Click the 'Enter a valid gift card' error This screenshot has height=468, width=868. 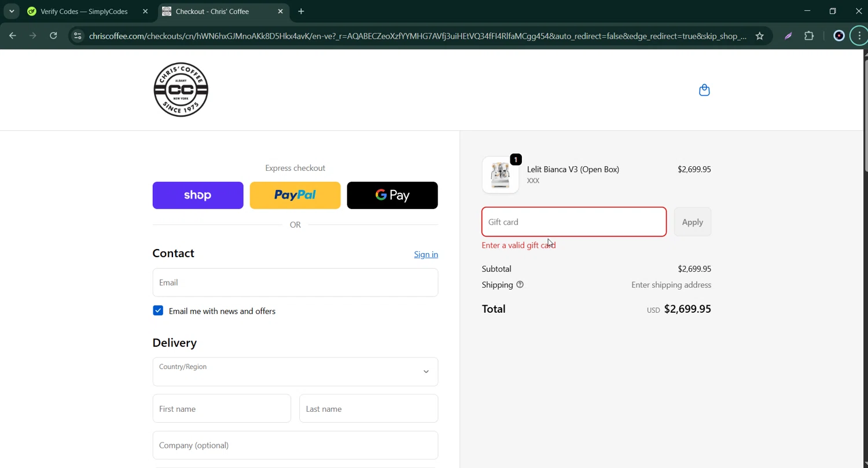pos(518,245)
